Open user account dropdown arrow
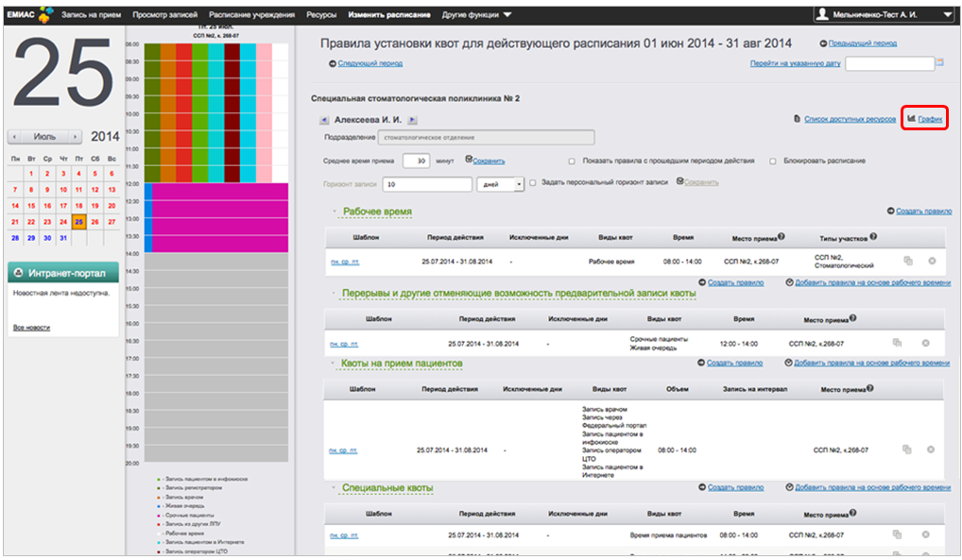Screen dimensions: 962x560 [948, 15]
